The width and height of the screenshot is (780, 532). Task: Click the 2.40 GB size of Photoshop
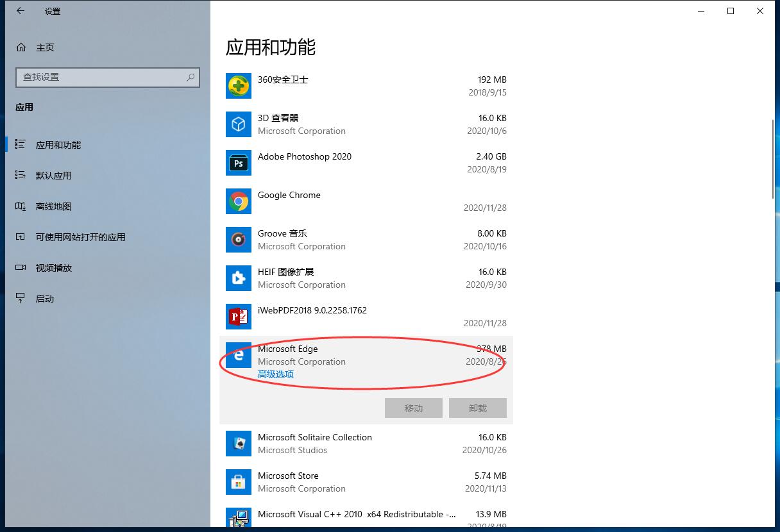(491, 156)
